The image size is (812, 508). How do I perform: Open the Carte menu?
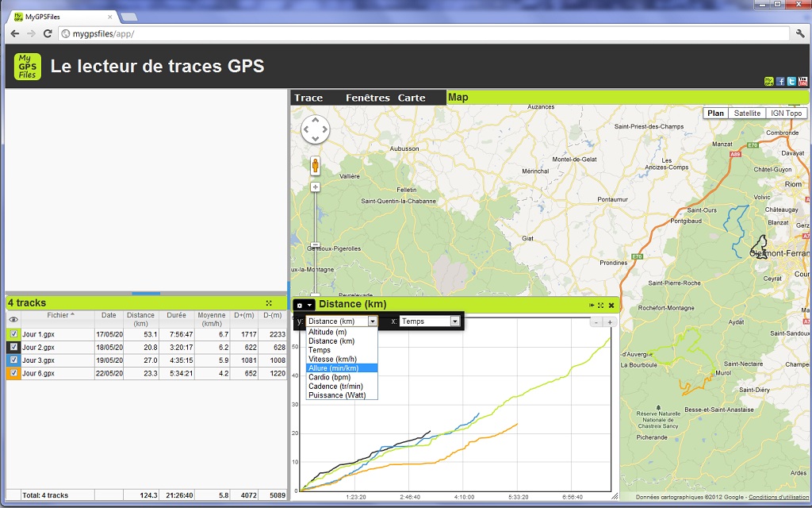point(412,98)
